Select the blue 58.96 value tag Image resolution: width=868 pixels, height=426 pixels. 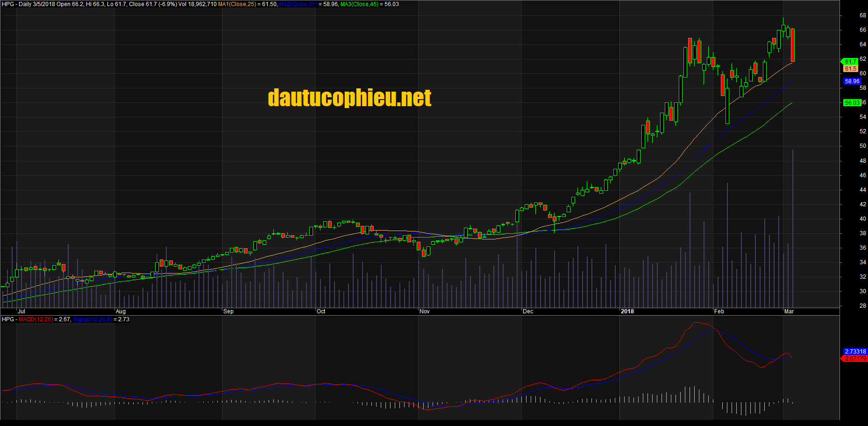click(x=852, y=81)
